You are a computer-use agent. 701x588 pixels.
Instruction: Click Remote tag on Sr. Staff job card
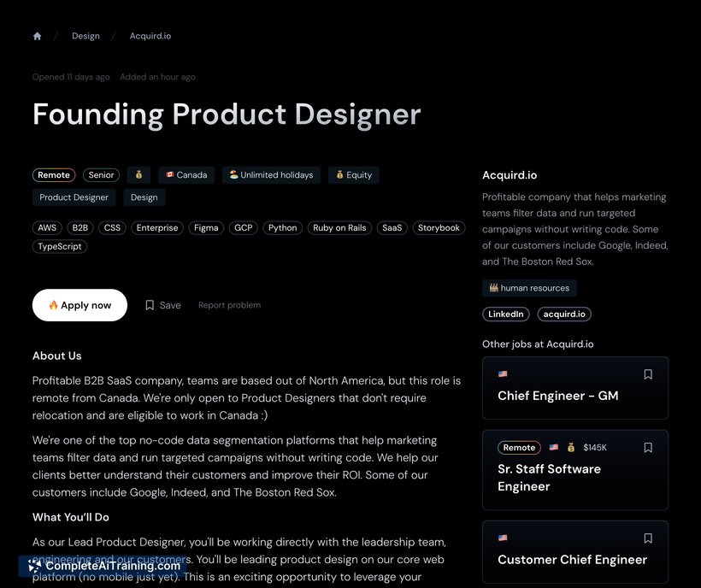(x=519, y=448)
